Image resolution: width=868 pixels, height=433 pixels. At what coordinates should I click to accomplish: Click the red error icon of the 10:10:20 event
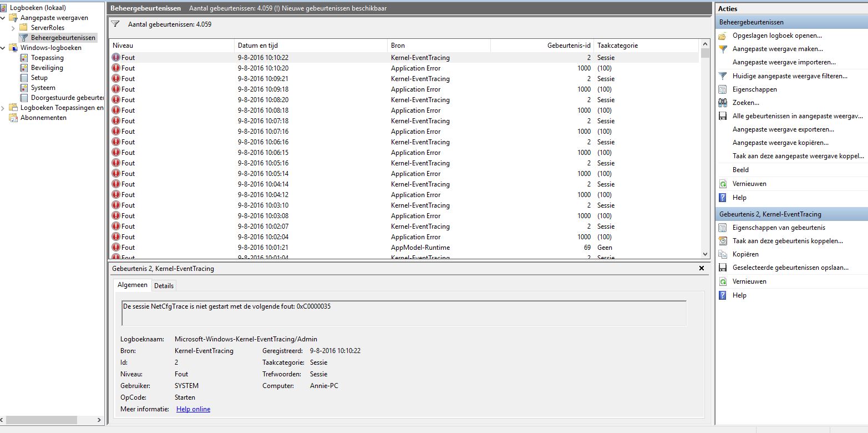(116, 68)
